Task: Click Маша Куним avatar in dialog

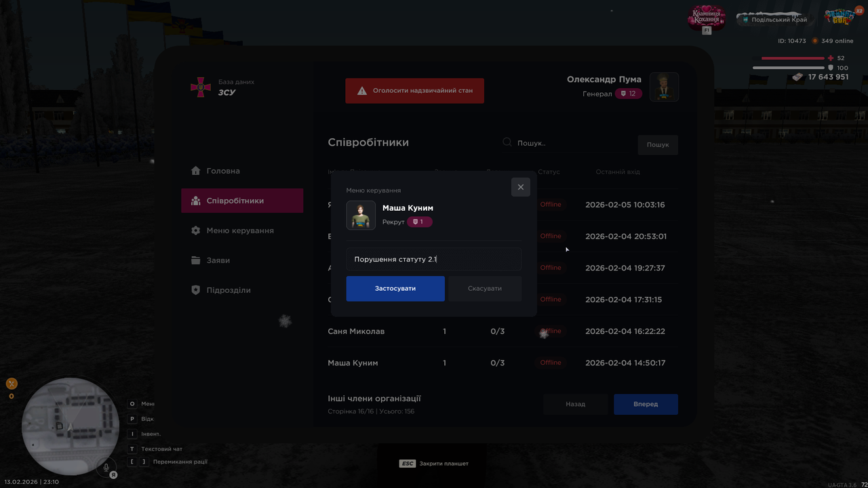Action: 361,216
